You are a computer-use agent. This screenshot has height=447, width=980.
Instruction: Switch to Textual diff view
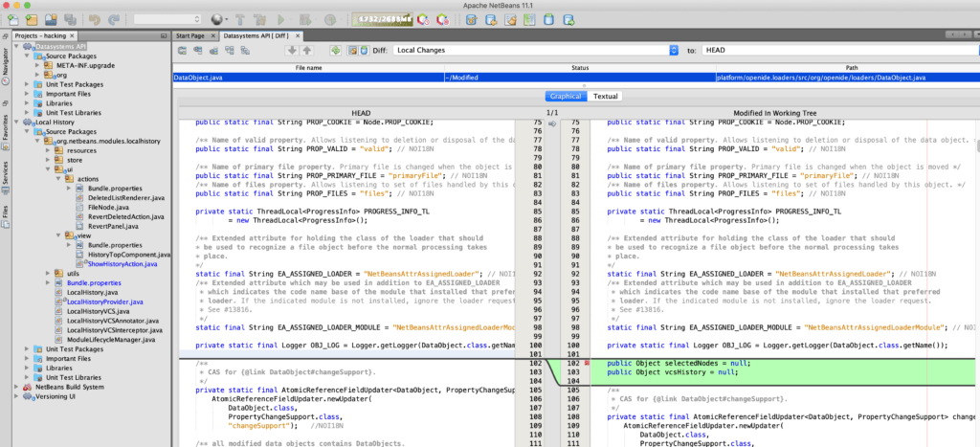point(605,96)
